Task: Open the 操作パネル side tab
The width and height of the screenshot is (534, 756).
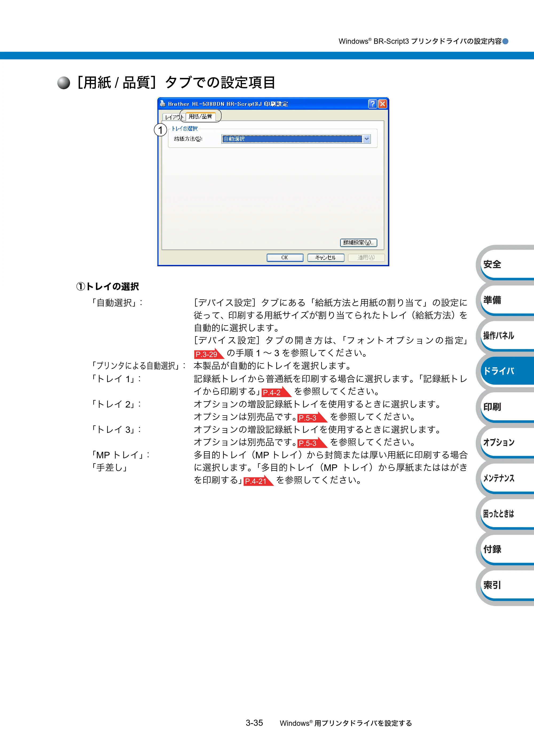Action: [x=507, y=335]
